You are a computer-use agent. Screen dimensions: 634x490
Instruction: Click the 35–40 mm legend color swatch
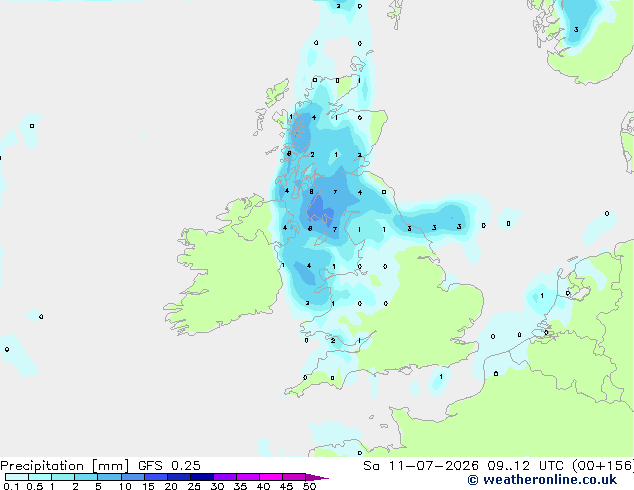[248, 477]
